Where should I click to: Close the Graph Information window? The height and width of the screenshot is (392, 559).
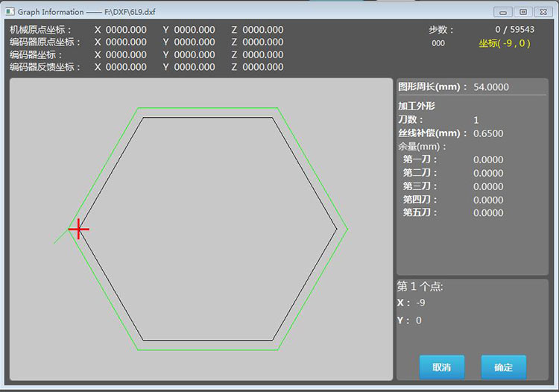tap(543, 12)
